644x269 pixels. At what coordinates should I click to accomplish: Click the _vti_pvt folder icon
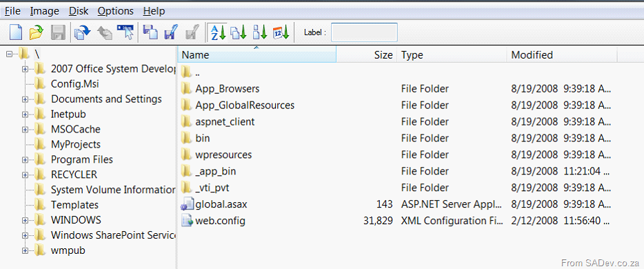[186, 188]
